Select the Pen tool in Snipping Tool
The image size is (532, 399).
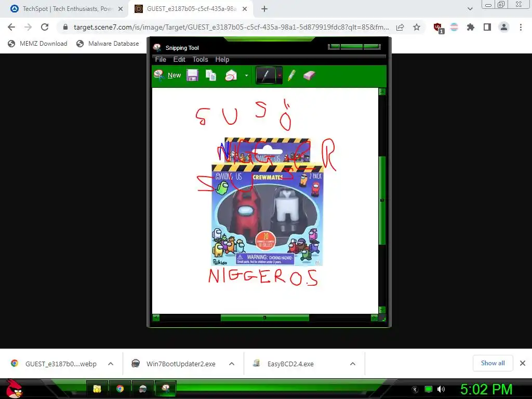(267, 75)
